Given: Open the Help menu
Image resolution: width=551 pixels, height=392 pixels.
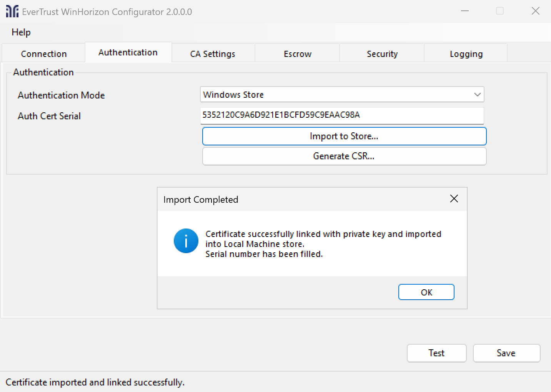Looking at the screenshot, I should (21, 32).
